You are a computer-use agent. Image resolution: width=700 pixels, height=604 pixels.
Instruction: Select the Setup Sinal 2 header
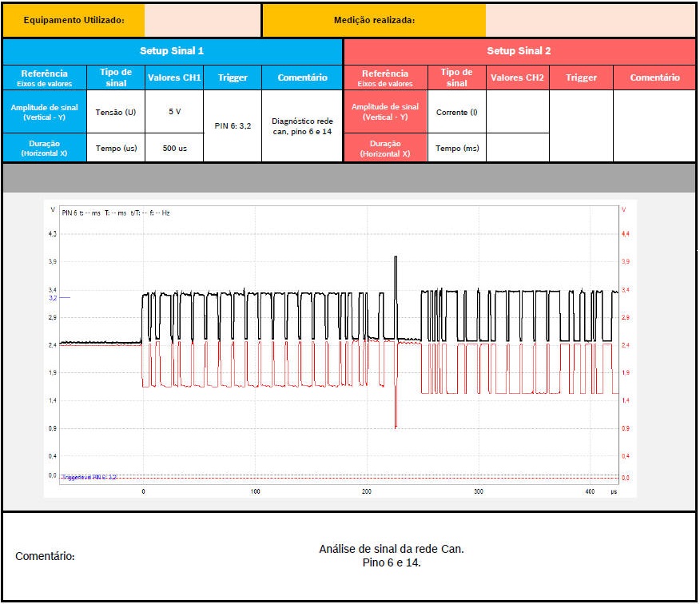(519, 51)
